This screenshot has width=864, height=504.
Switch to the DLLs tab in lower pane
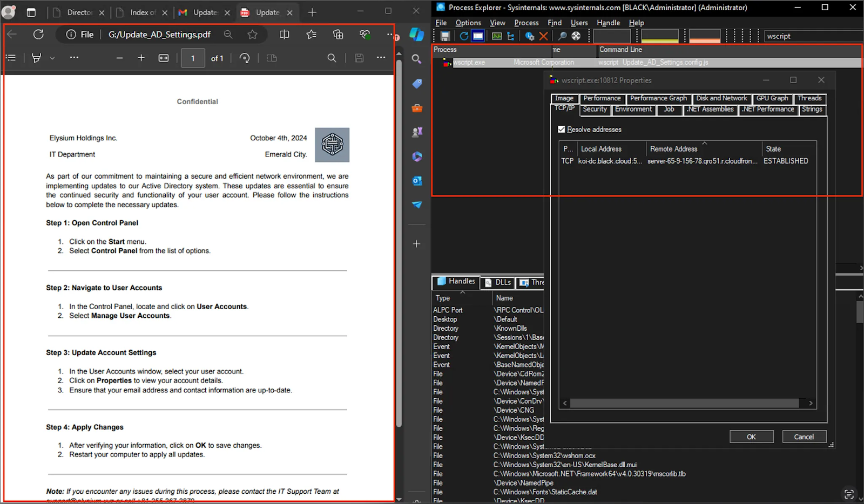(498, 282)
